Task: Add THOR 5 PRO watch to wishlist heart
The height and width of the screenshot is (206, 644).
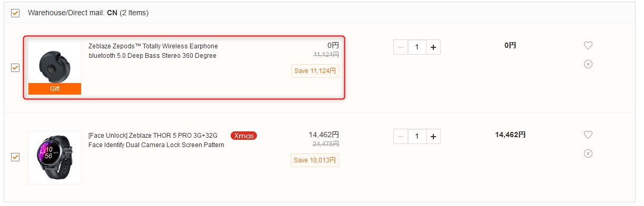Action: tap(588, 135)
